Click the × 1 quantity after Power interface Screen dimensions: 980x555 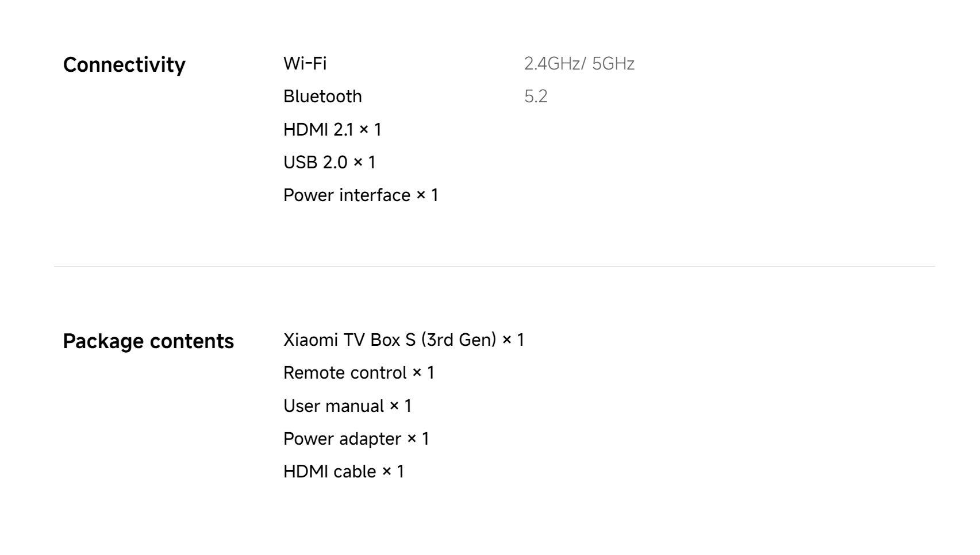[x=428, y=195]
